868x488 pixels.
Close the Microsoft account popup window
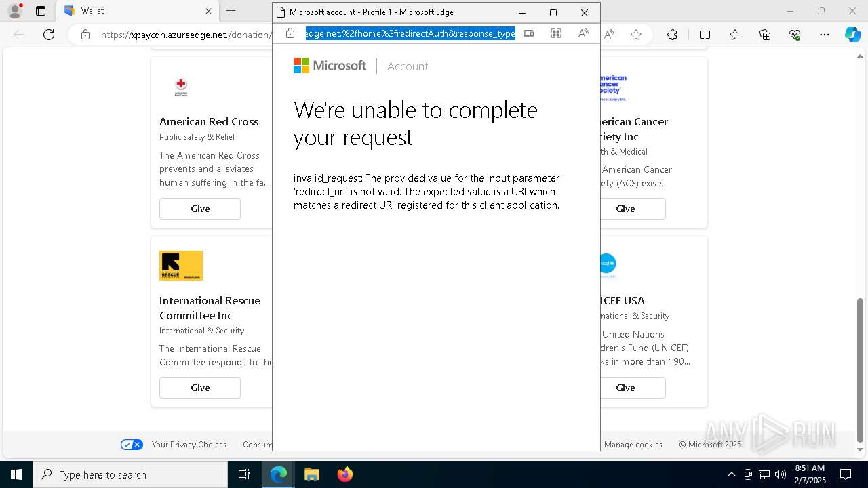coord(585,12)
